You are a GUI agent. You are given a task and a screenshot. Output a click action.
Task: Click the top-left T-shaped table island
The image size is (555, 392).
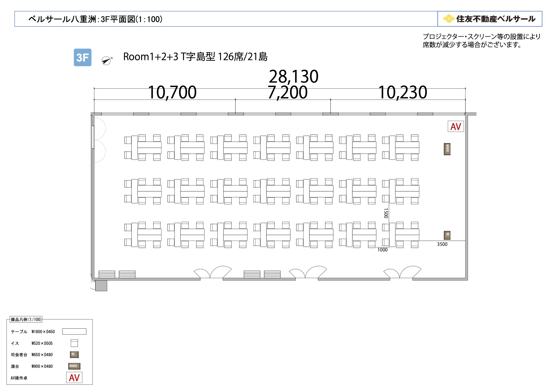coord(143,147)
